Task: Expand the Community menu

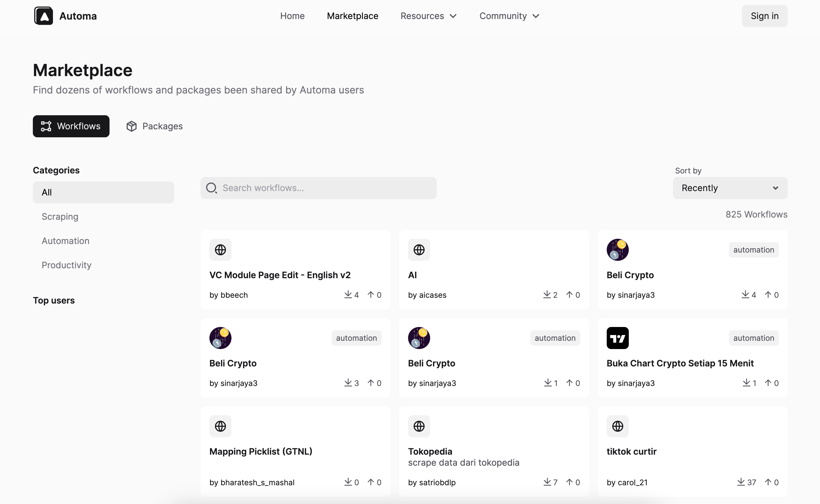Action: 509,16
